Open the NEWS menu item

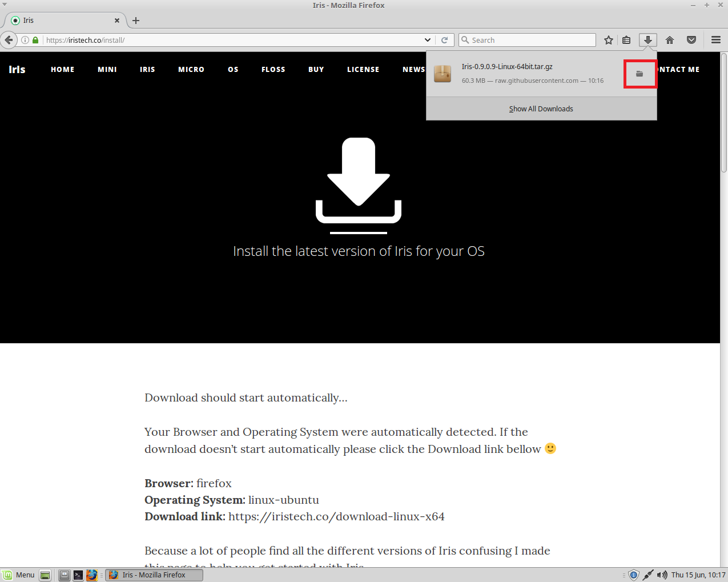[413, 69]
